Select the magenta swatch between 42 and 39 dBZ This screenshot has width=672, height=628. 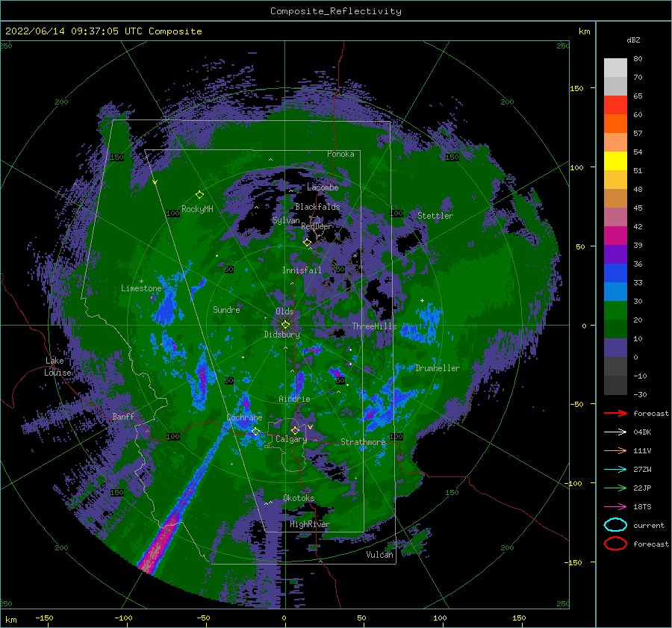click(x=615, y=235)
